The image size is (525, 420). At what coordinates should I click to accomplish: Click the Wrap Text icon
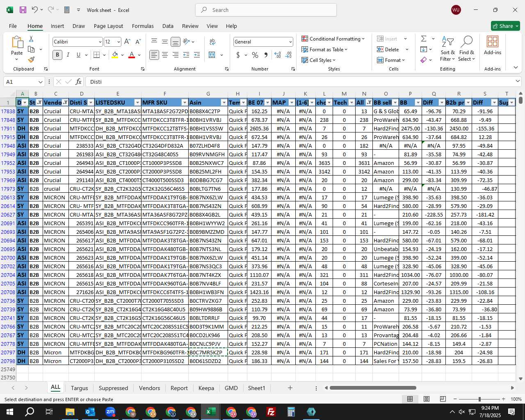pos(212,41)
